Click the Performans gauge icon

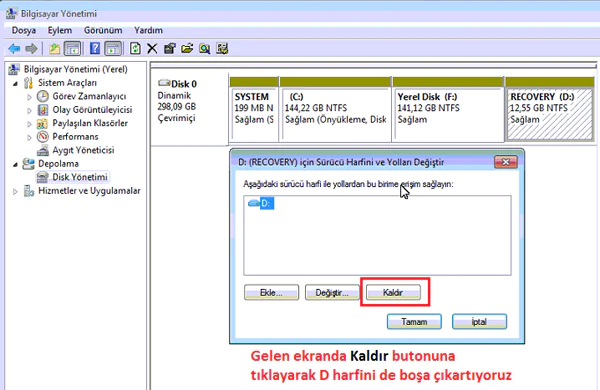point(42,137)
